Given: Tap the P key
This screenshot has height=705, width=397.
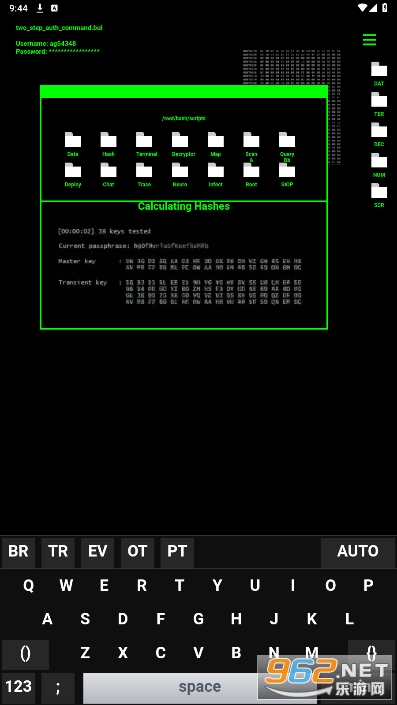Looking at the screenshot, I should (368, 585).
